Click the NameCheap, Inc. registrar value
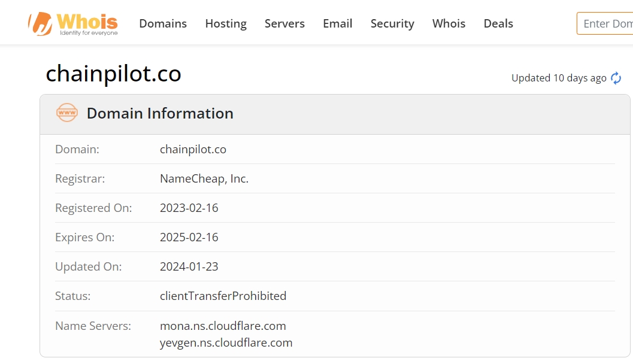 (204, 178)
